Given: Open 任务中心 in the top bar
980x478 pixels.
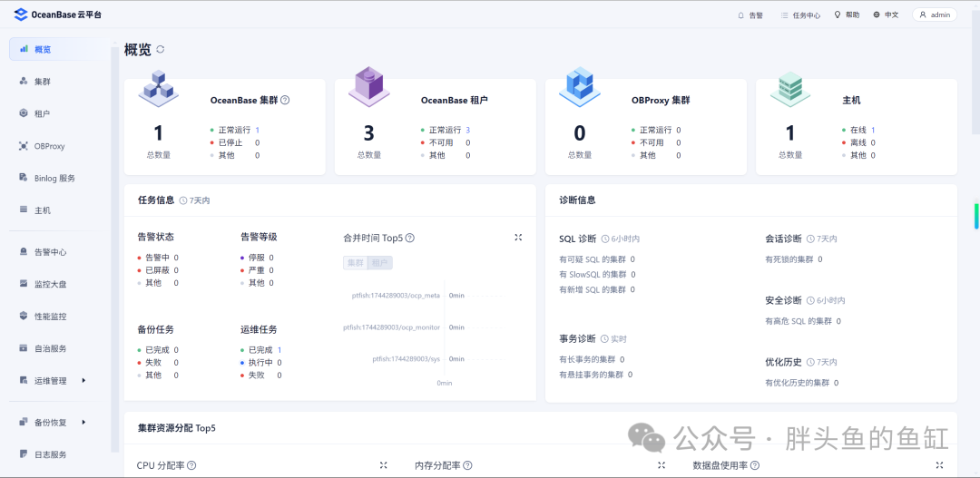Looking at the screenshot, I should [x=800, y=15].
